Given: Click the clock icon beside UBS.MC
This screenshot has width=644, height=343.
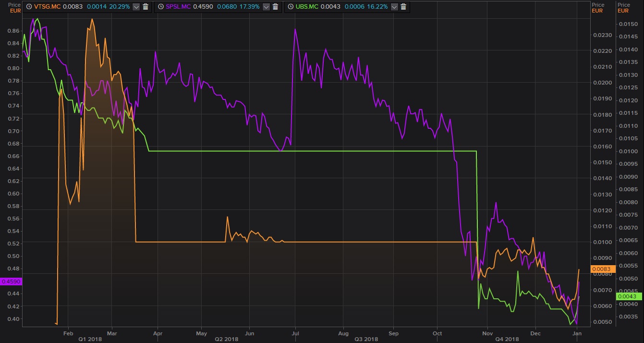Looking at the screenshot, I should [x=290, y=7].
